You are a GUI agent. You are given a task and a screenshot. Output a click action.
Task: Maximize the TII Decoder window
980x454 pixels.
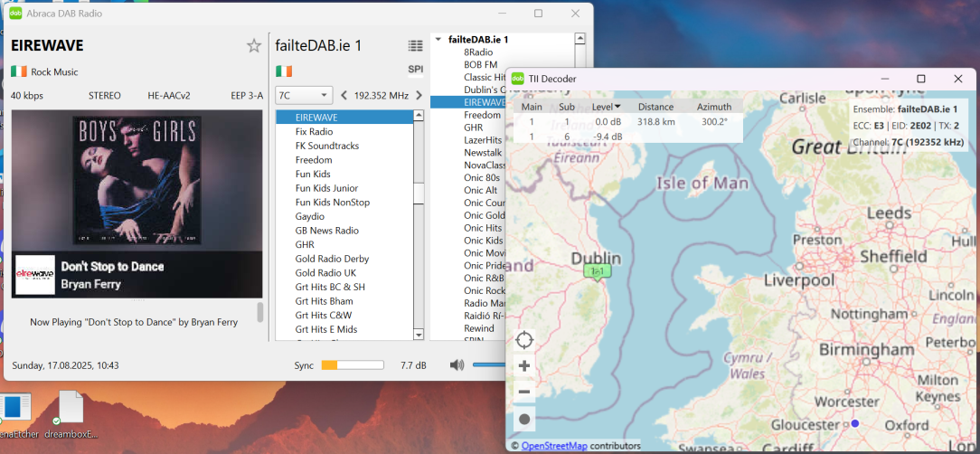pyautogui.click(x=920, y=79)
